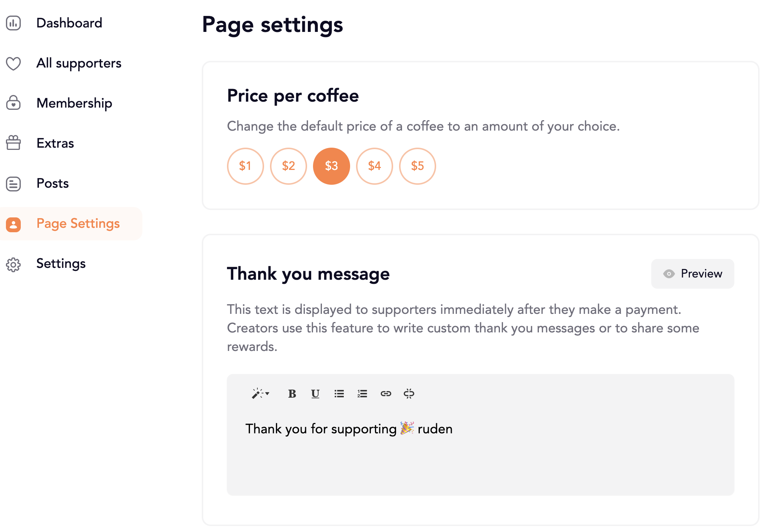Go to Membership section
The width and height of the screenshot is (764, 532).
74,103
